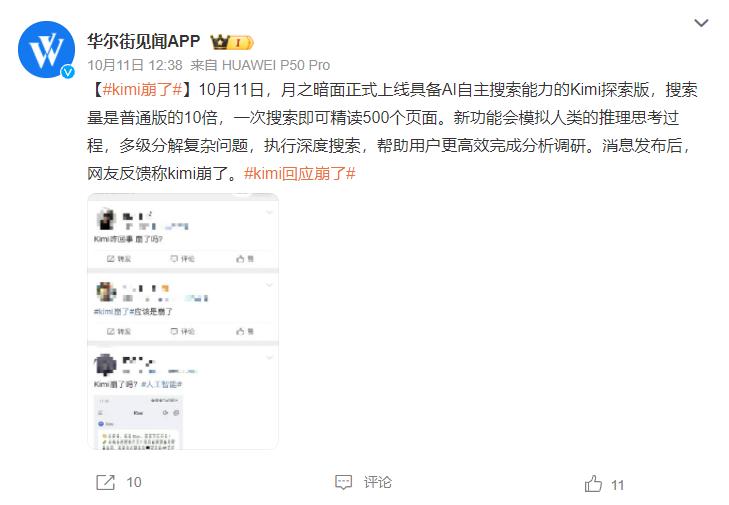Click the like count 11
The height and width of the screenshot is (505, 729).
pyautogui.click(x=617, y=485)
